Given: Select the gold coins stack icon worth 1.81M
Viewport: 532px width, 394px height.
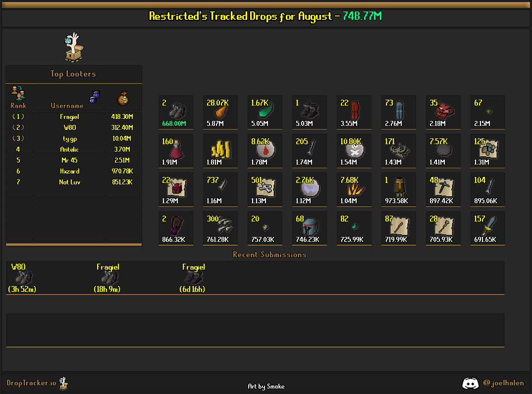Looking at the screenshot, I should [221, 149].
